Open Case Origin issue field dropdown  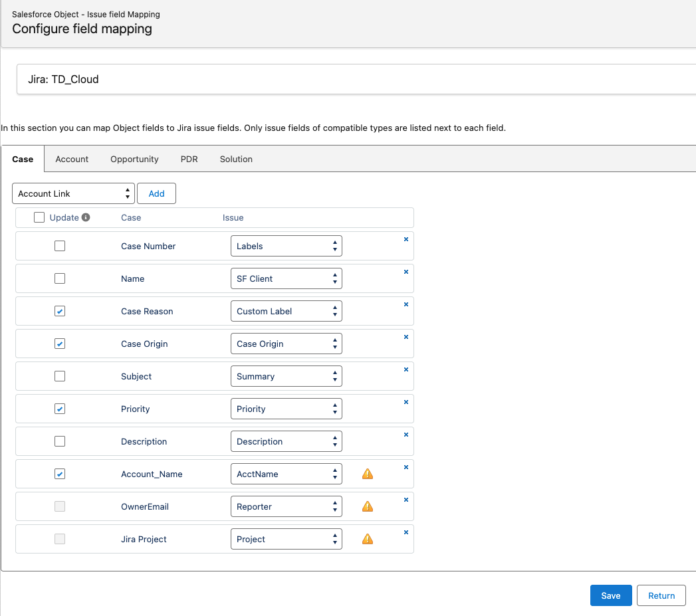[287, 344]
